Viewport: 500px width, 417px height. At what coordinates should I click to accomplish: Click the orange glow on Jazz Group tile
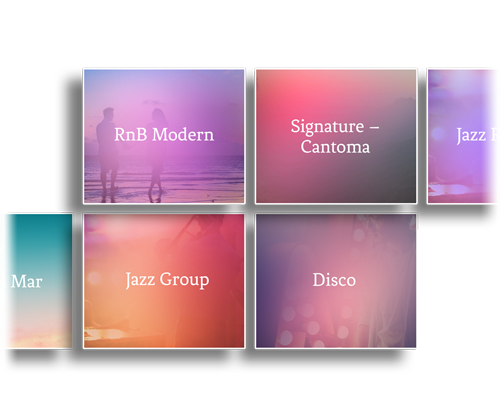133,313
